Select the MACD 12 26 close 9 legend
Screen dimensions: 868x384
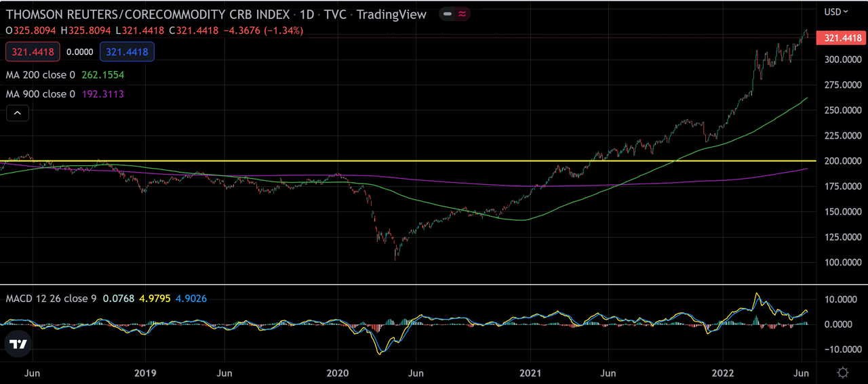[x=51, y=298]
